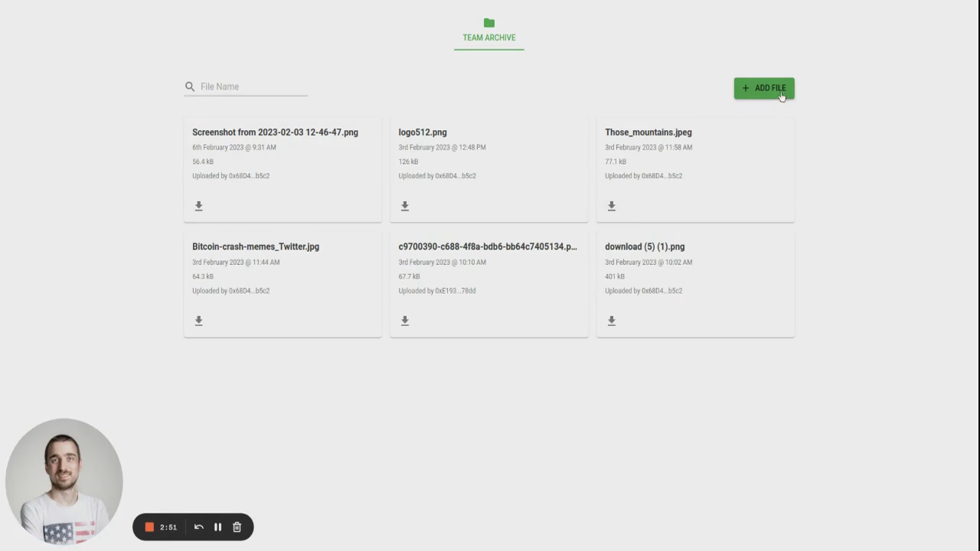The height and width of the screenshot is (551, 980).
Task: Select the logo512.png title
Action: tap(423, 132)
